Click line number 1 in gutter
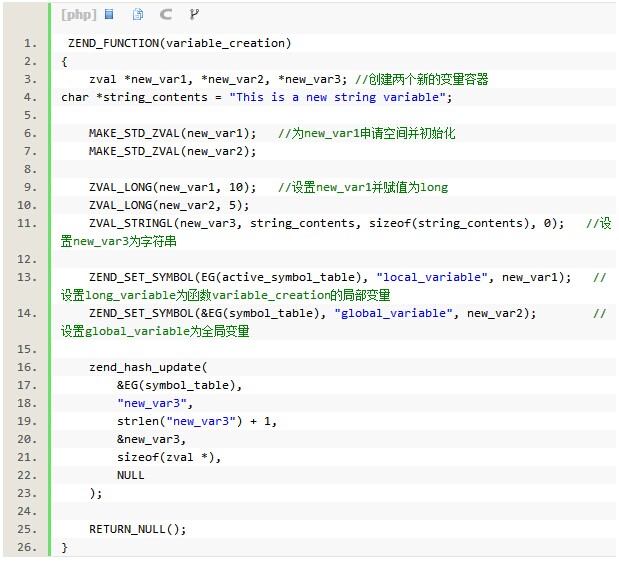619x564 pixels. [x=30, y=43]
